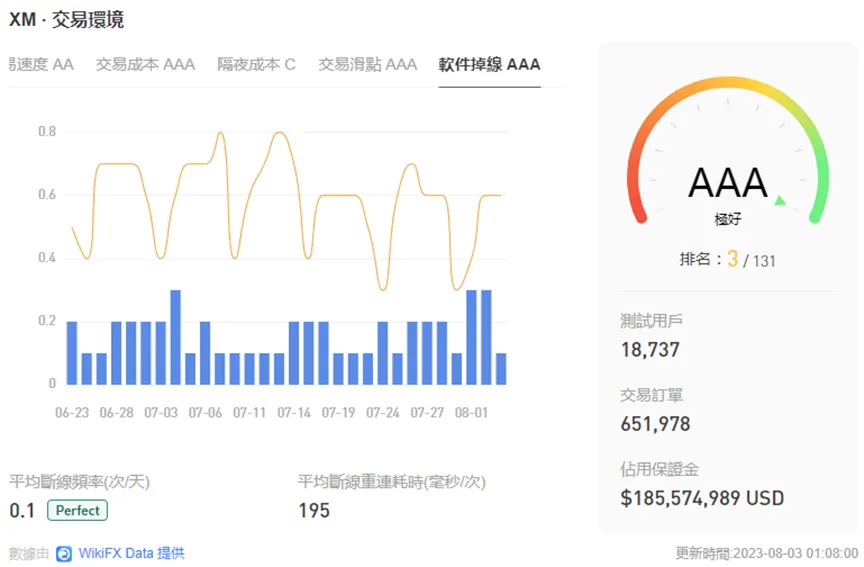Click the 平均斷線重連耗時(毫秒/次) label
The height and width of the screenshot is (567, 864).
point(392,482)
